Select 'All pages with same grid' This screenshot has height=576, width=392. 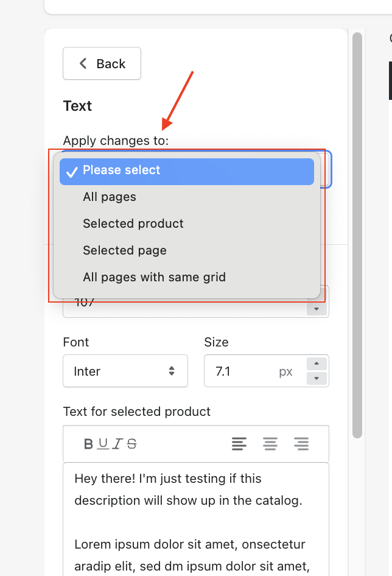(x=154, y=278)
